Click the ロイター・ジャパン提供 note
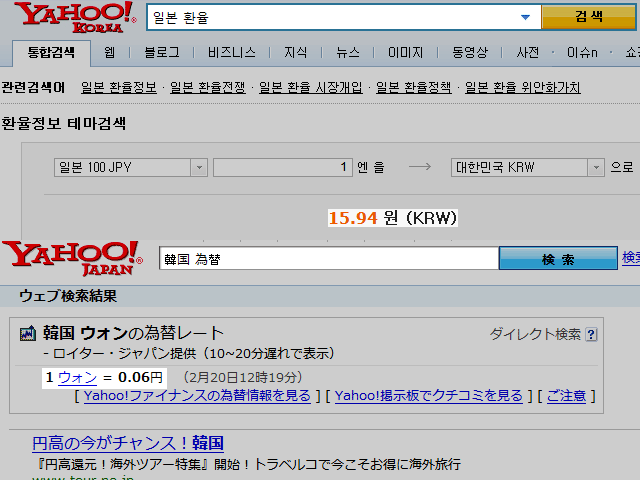The height and width of the screenshot is (480, 640). (x=189, y=353)
